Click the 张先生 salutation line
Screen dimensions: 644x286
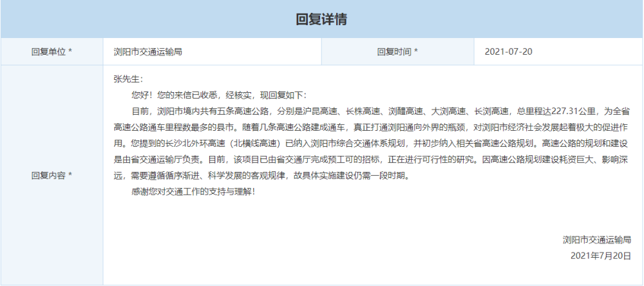point(127,79)
